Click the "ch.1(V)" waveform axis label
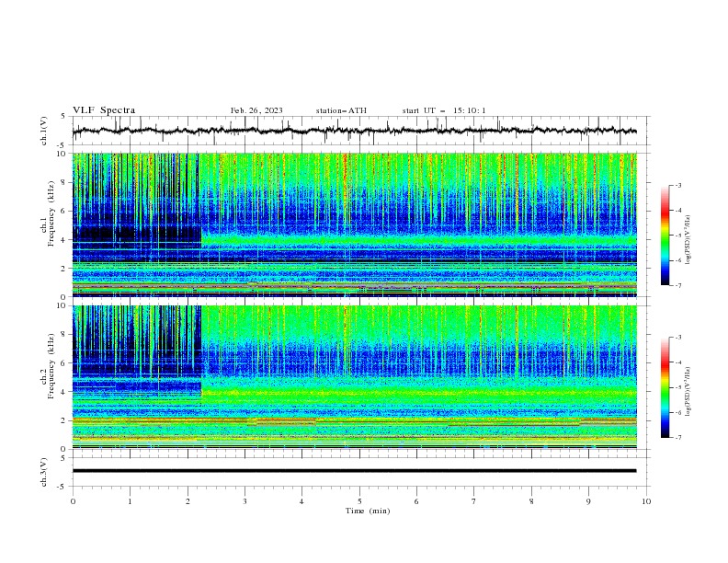The width and height of the screenshot is (728, 563). 44,131
